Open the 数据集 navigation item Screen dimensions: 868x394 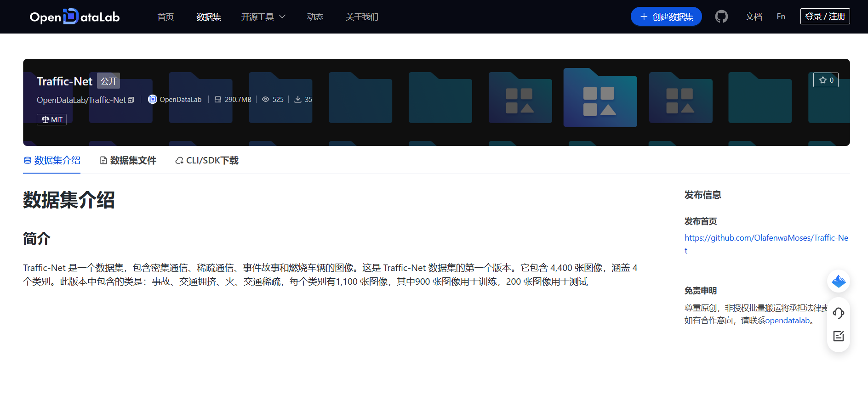click(x=209, y=17)
